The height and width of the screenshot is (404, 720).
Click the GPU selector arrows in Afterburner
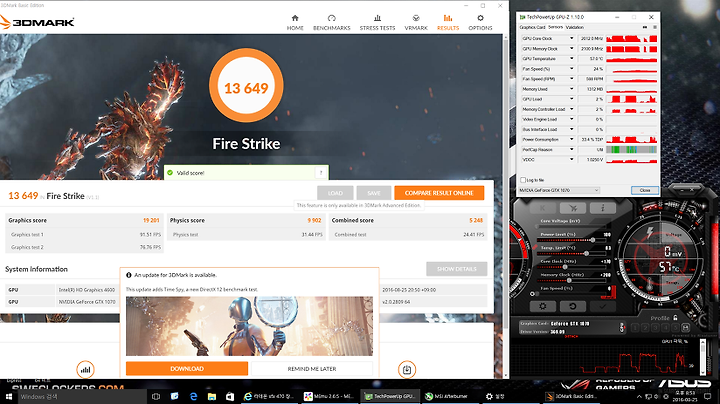point(622,327)
